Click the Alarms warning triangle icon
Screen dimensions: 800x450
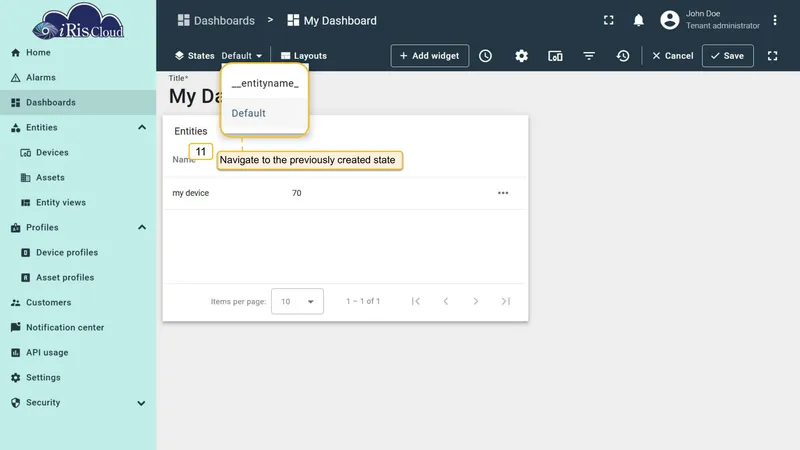coord(16,78)
